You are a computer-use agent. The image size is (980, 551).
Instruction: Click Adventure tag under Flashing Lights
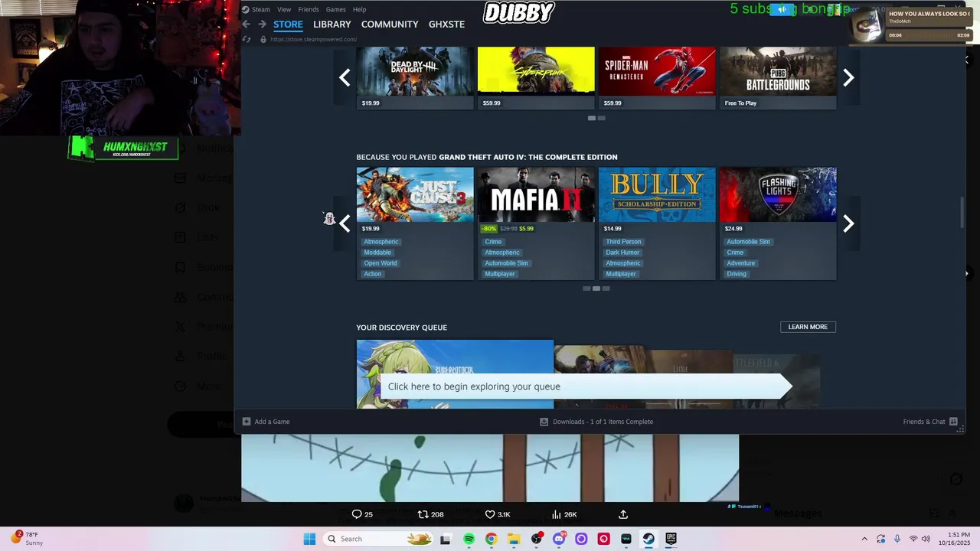(741, 263)
